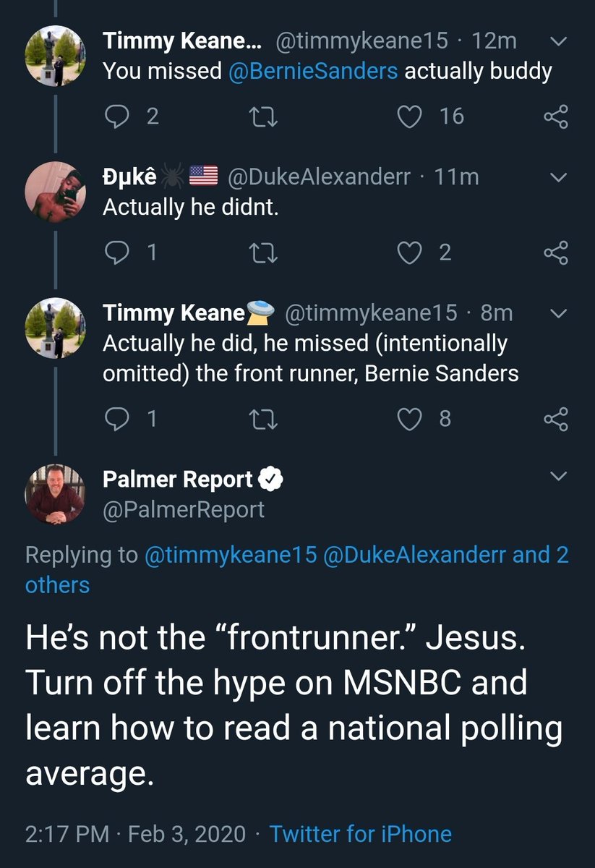Open the options chevron on Timmy's 12m tweet
595x868 pixels.
(558, 42)
